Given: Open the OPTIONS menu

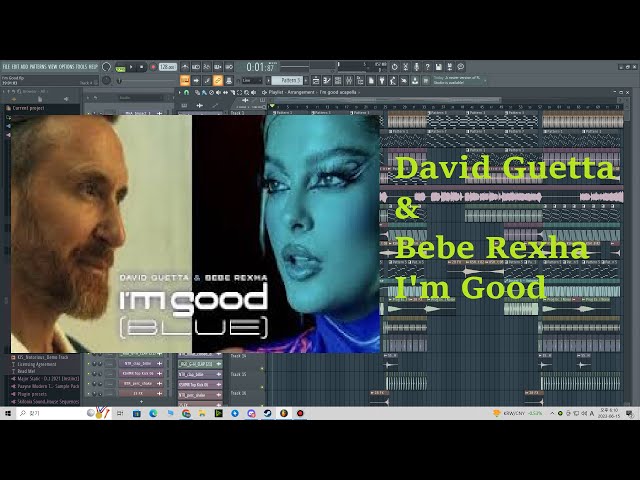Looking at the screenshot, I should pos(67,67).
